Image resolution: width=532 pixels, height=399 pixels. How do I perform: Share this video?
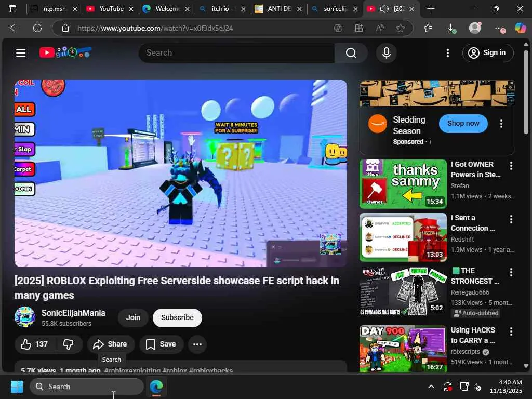(x=111, y=344)
